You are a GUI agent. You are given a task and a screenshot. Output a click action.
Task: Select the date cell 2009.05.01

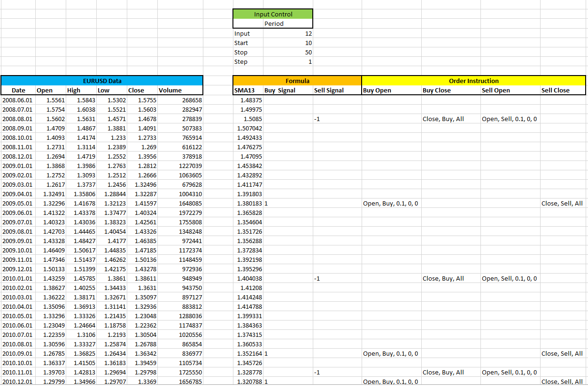[18, 203]
